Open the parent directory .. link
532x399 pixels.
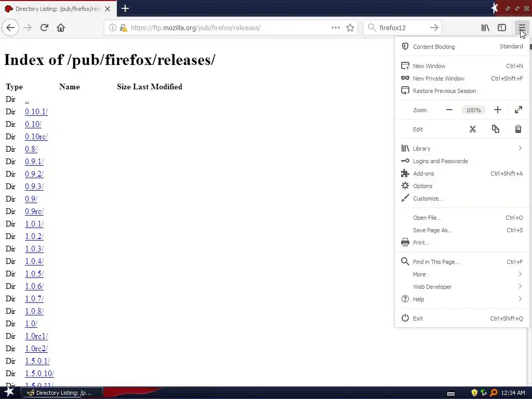(27, 99)
